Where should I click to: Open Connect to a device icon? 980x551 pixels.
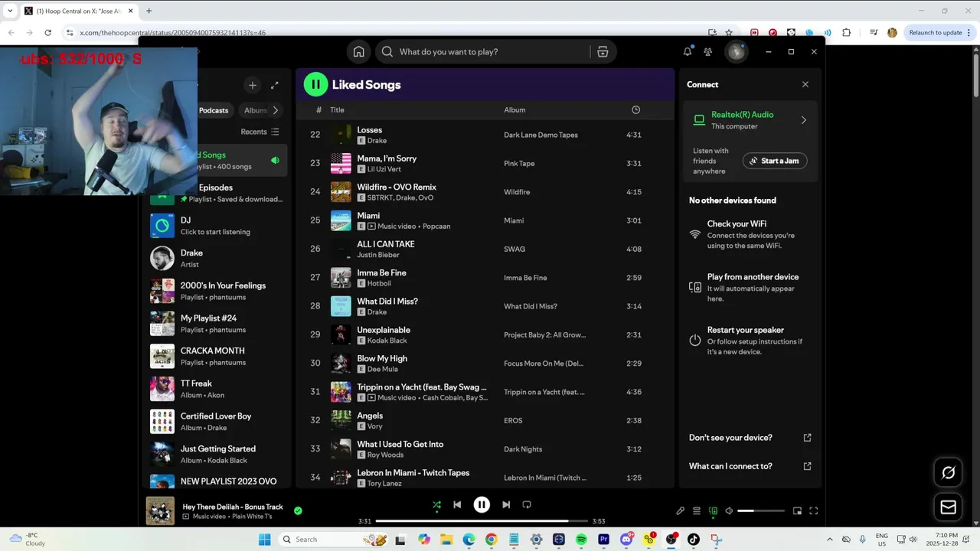coord(713,510)
